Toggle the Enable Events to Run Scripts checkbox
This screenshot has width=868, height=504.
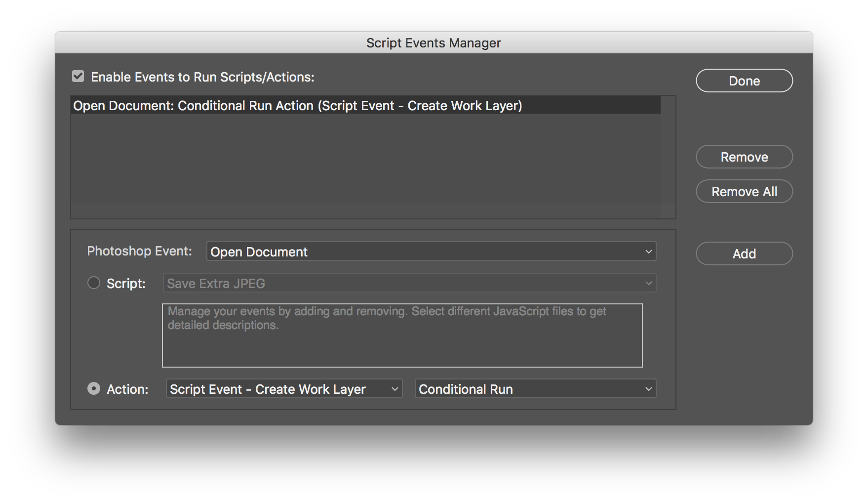pos(78,77)
